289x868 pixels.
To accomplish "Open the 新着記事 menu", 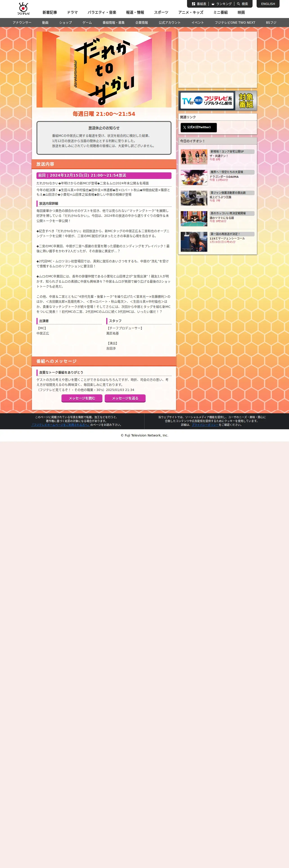I will (x=50, y=12).
